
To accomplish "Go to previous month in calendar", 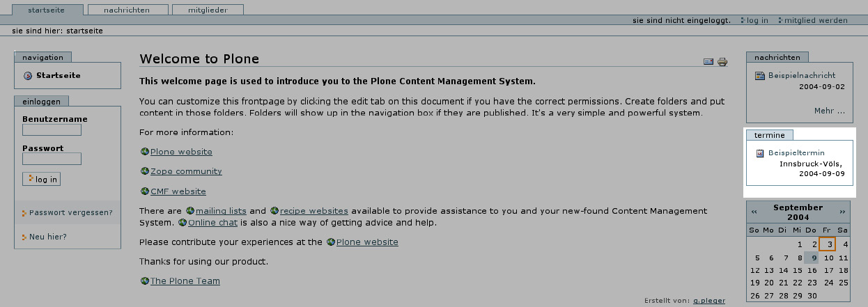I will 754,212.
